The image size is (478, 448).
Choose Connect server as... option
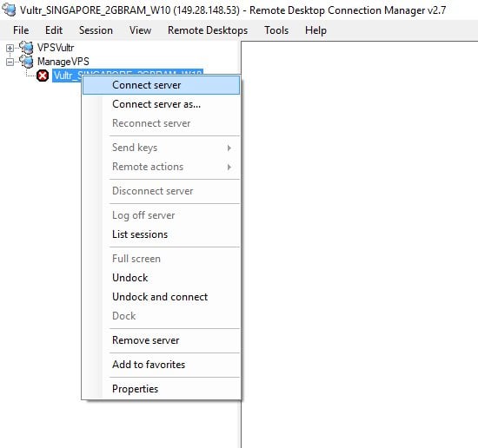(161, 104)
